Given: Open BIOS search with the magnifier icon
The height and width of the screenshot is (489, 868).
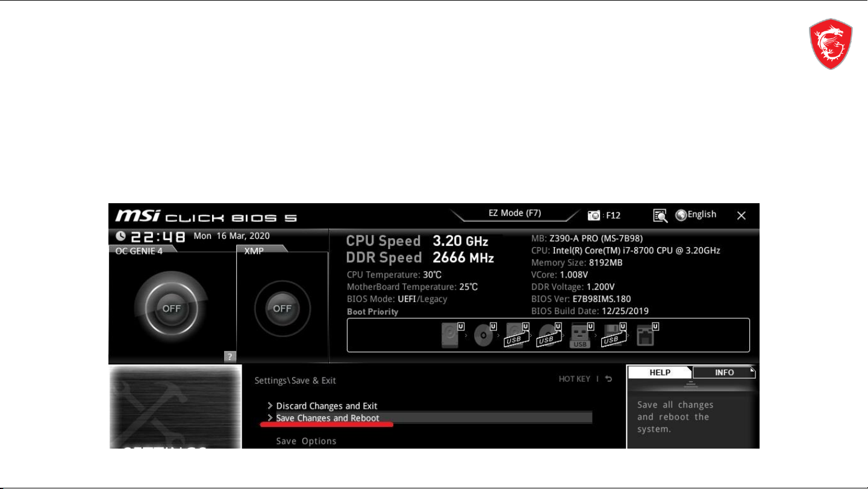Looking at the screenshot, I should click(x=660, y=215).
